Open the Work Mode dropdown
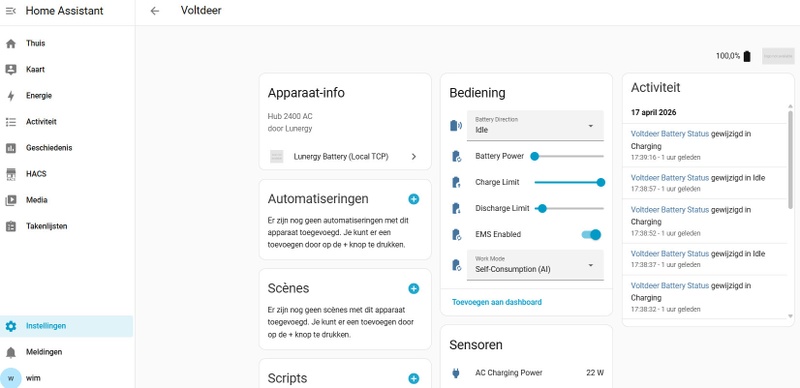Image resolution: width=800 pixels, height=388 pixels. coord(535,265)
